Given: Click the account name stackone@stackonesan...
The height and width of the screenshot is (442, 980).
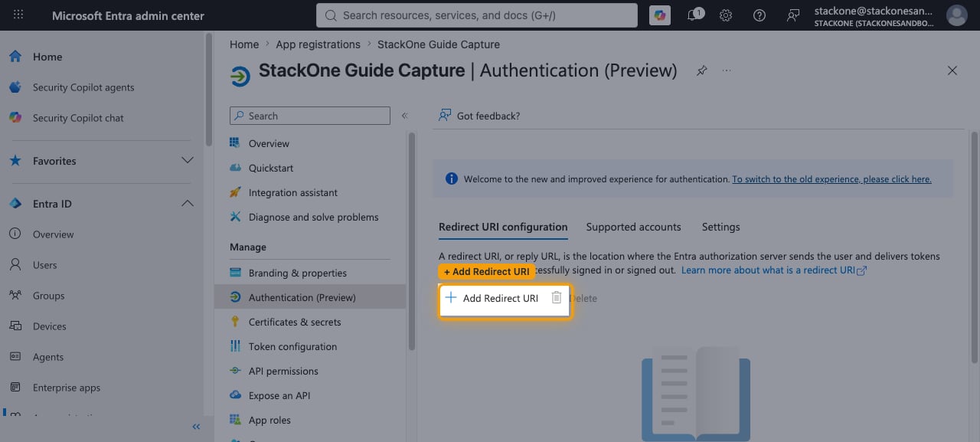Looking at the screenshot, I should [874, 11].
